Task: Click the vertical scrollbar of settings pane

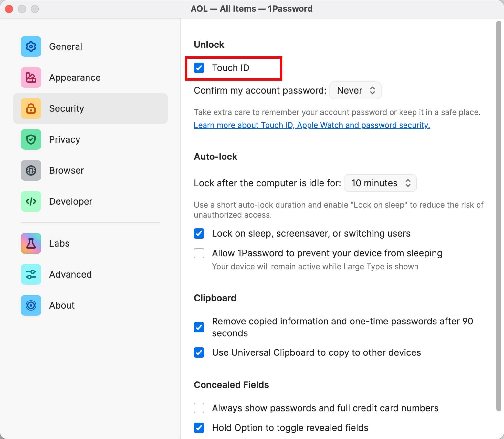Action: click(x=499, y=216)
